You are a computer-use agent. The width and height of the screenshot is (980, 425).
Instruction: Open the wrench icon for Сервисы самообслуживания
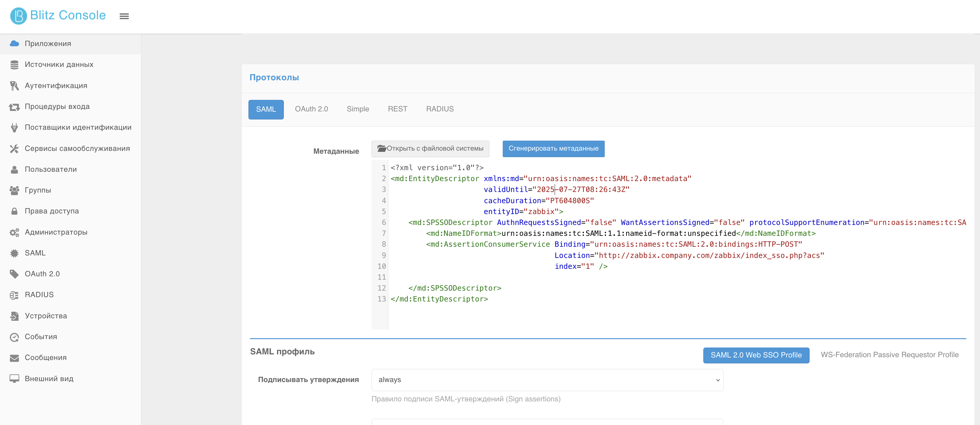(x=14, y=148)
